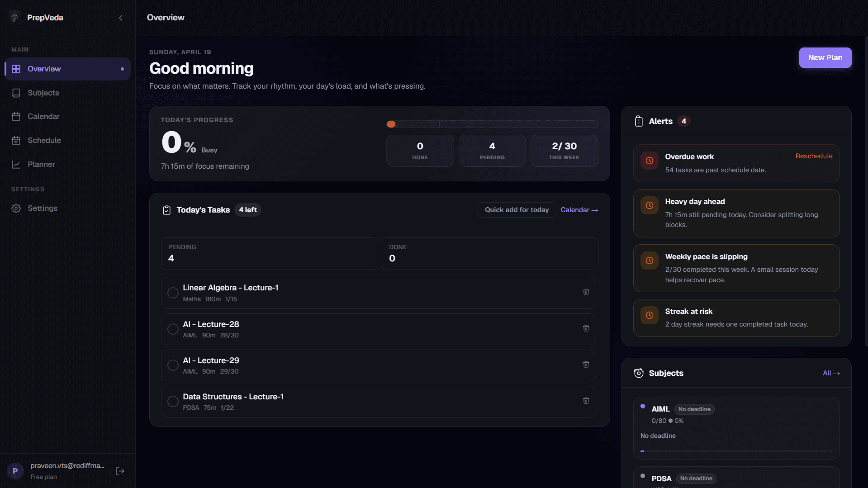Click the P user avatar
Image resolution: width=868 pixels, height=488 pixels.
(15, 471)
